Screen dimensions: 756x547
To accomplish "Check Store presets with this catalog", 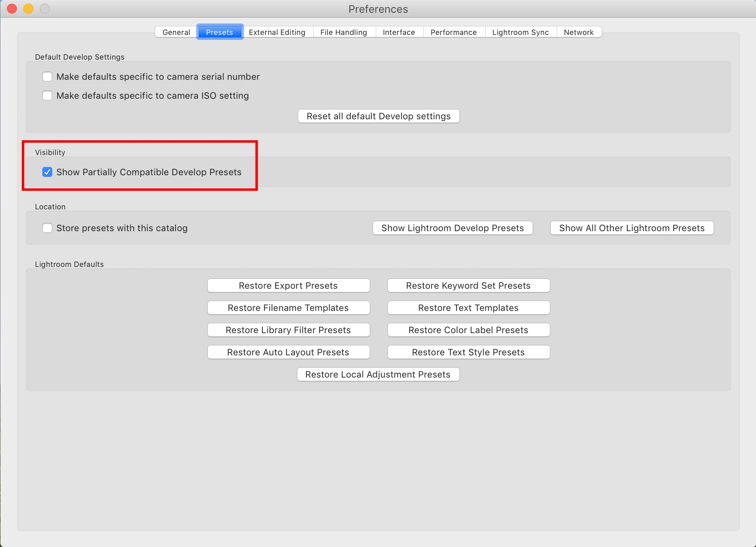I will coord(47,228).
